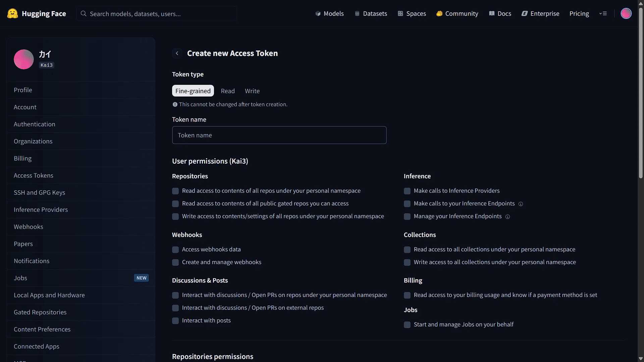Click the Datasets icon in navbar
The width and height of the screenshot is (644, 362).
[x=357, y=14]
